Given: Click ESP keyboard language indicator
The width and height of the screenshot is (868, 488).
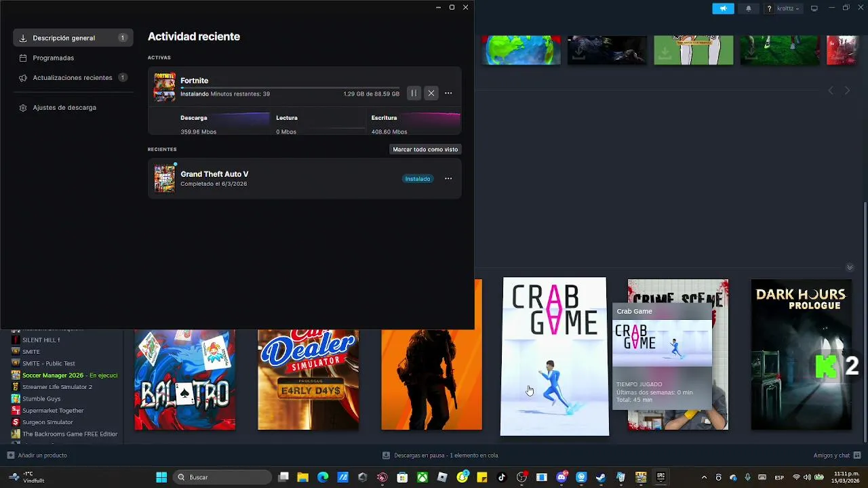Looking at the screenshot, I should [x=780, y=477].
